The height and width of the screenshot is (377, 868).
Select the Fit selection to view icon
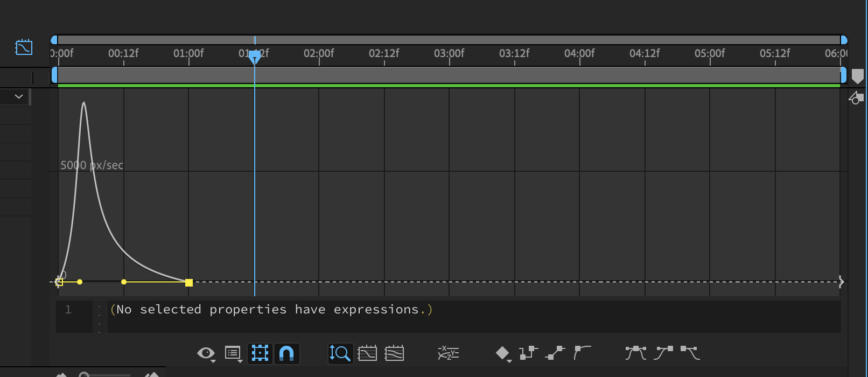point(367,353)
